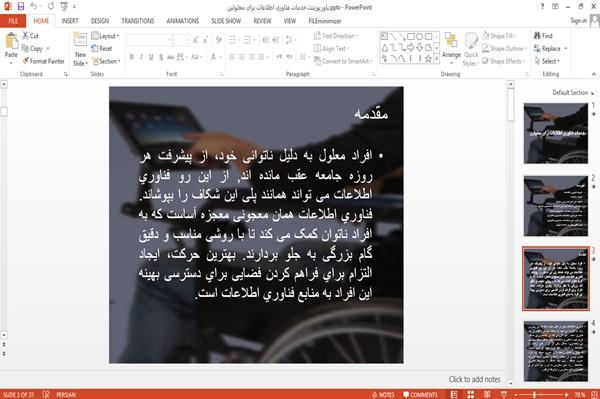Viewport: 600px width, 399px height.
Task: Click the Help question mark icon
Action: (x=542, y=7)
